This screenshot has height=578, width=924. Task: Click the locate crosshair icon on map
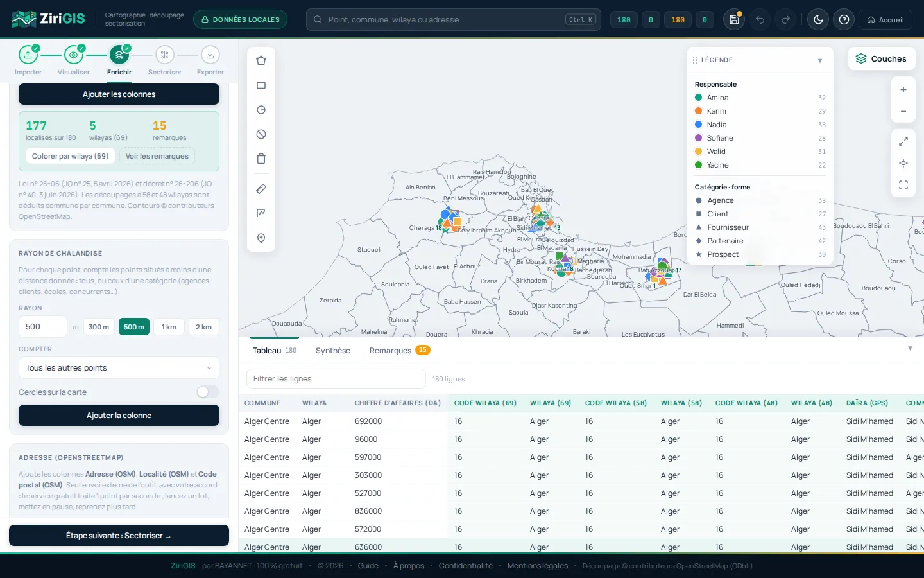903,163
